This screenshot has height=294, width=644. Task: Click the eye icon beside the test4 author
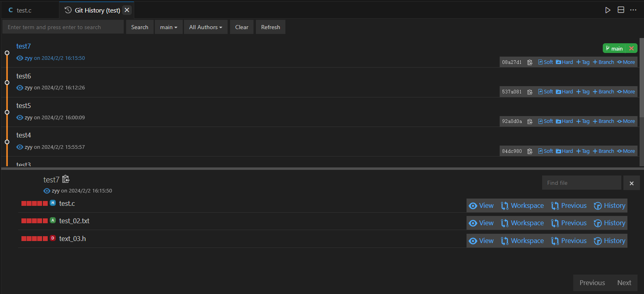[x=19, y=147]
